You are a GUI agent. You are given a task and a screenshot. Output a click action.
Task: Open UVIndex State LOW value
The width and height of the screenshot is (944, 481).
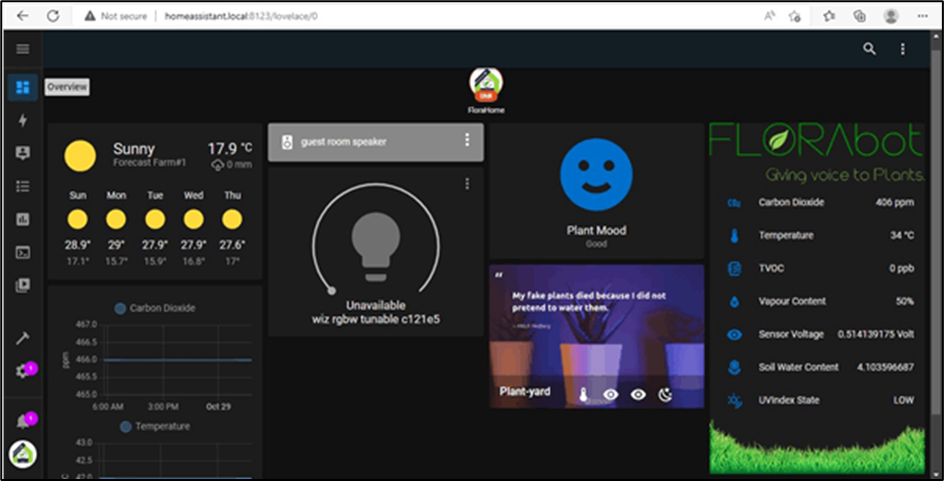[904, 400]
